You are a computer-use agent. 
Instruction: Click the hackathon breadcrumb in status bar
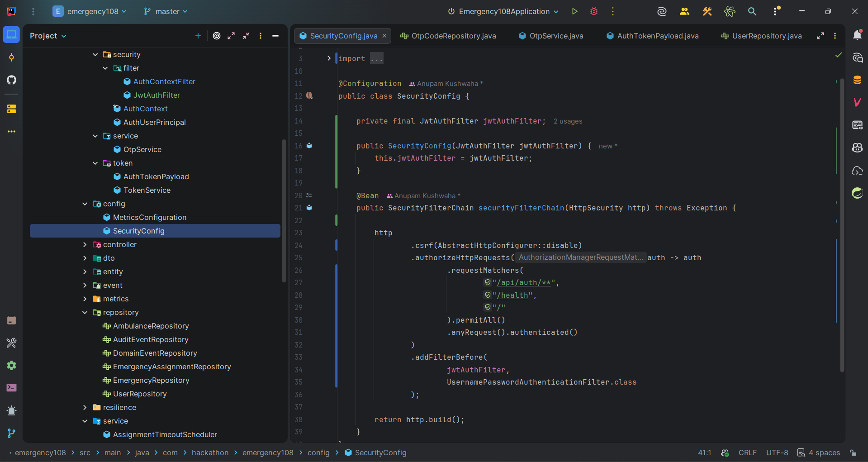pyautogui.click(x=210, y=452)
